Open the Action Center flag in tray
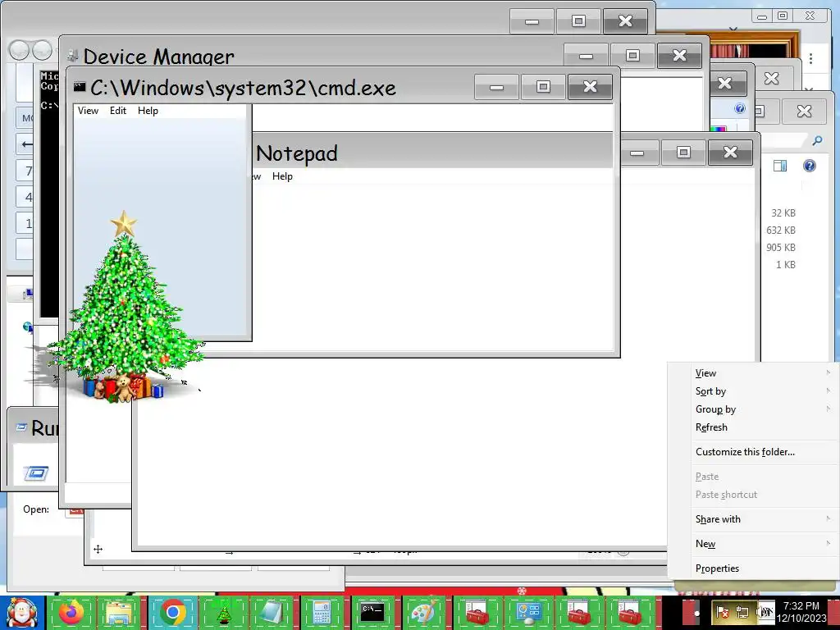Viewport: 840px width, 630px height. 722,611
